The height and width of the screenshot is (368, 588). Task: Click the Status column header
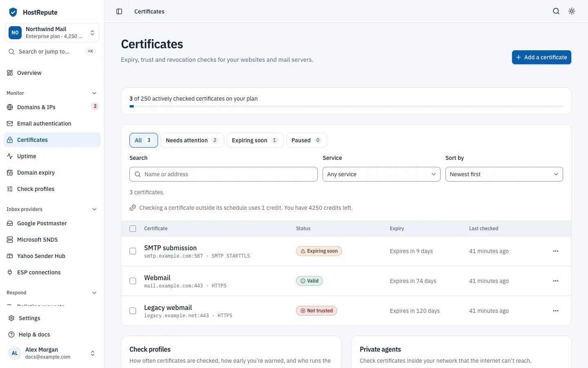(303, 229)
